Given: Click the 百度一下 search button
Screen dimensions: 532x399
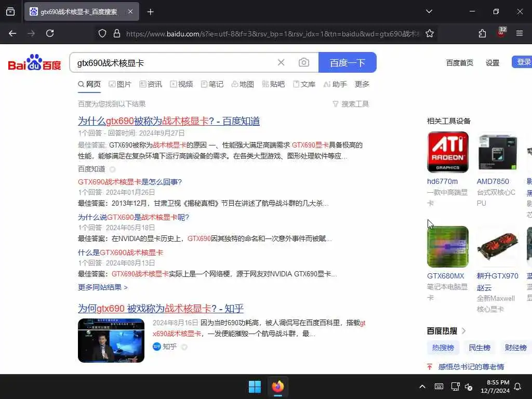Looking at the screenshot, I should [x=348, y=62].
